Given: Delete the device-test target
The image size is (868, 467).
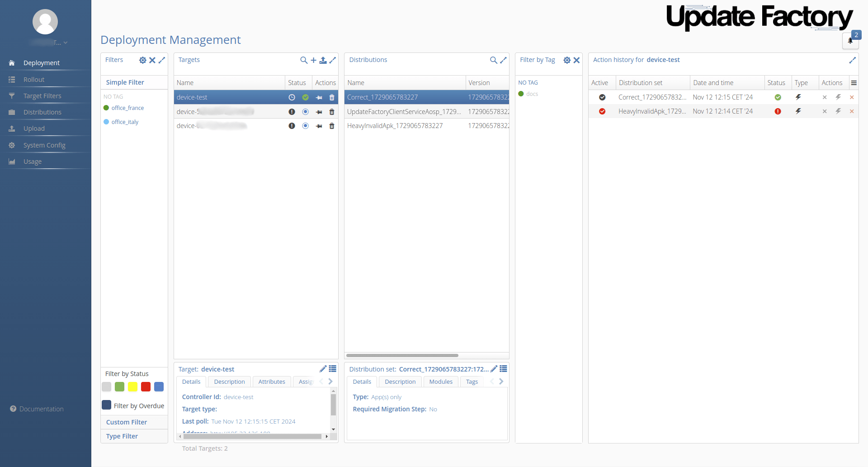Looking at the screenshot, I should [x=332, y=97].
